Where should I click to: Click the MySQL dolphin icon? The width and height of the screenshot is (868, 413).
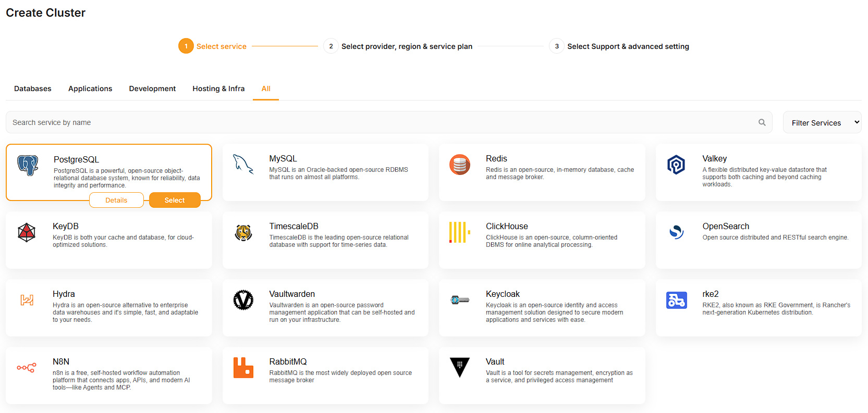[x=243, y=165]
